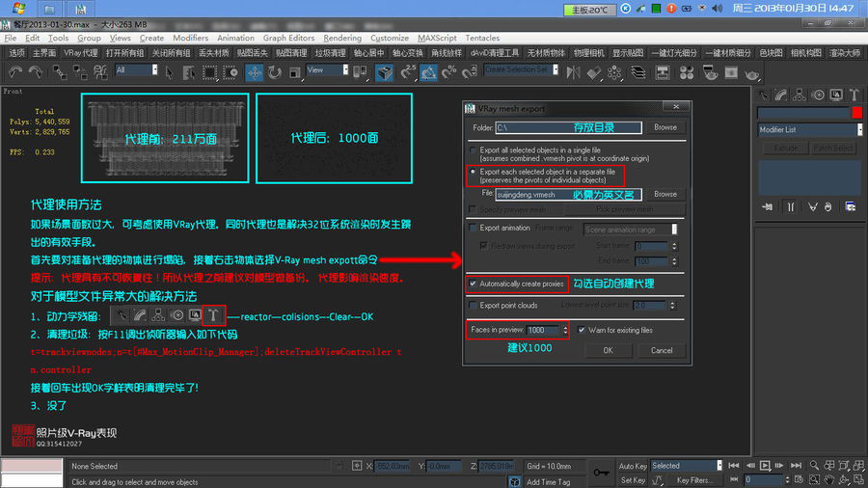Select the Select and Link tool

point(59,72)
